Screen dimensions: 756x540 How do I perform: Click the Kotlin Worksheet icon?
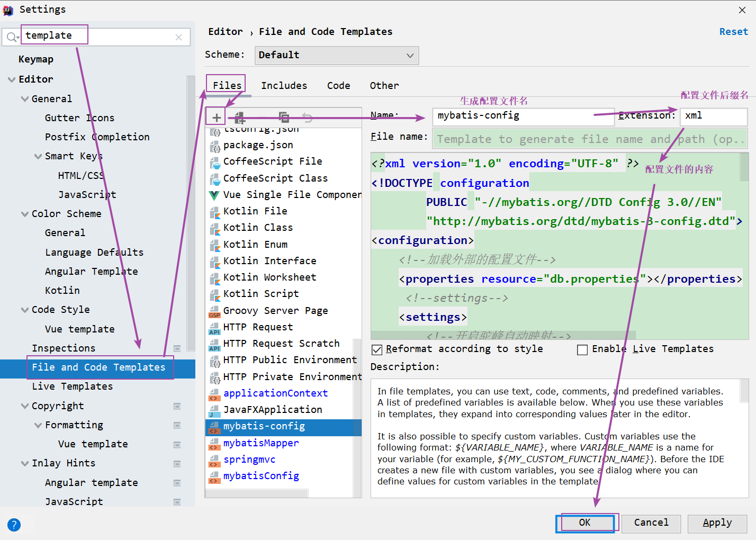[214, 278]
